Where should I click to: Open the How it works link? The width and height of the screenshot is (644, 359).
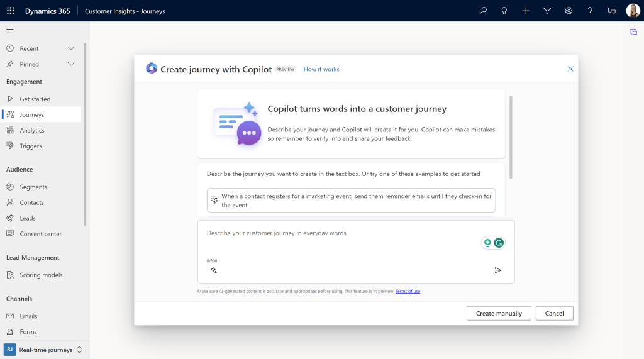(321, 69)
